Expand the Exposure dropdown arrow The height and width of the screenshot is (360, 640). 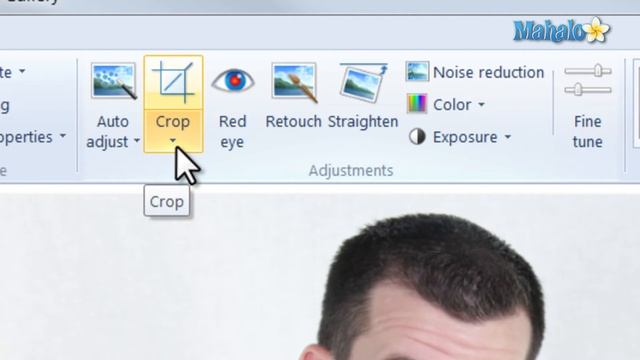(x=508, y=137)
